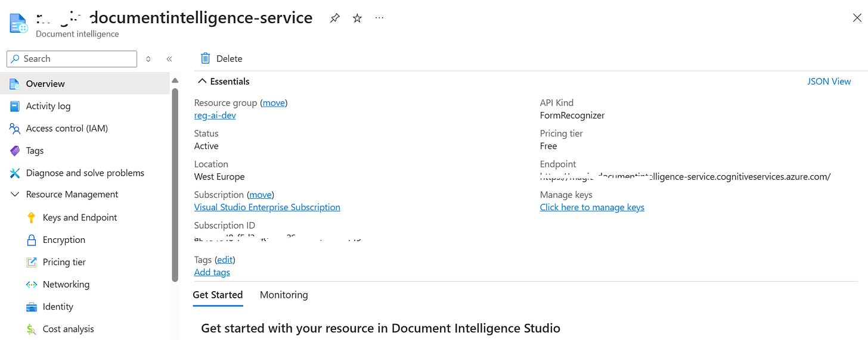Click the Delete trash icon
The height and width of the screenshot is (340, 868).
point(205,58)
